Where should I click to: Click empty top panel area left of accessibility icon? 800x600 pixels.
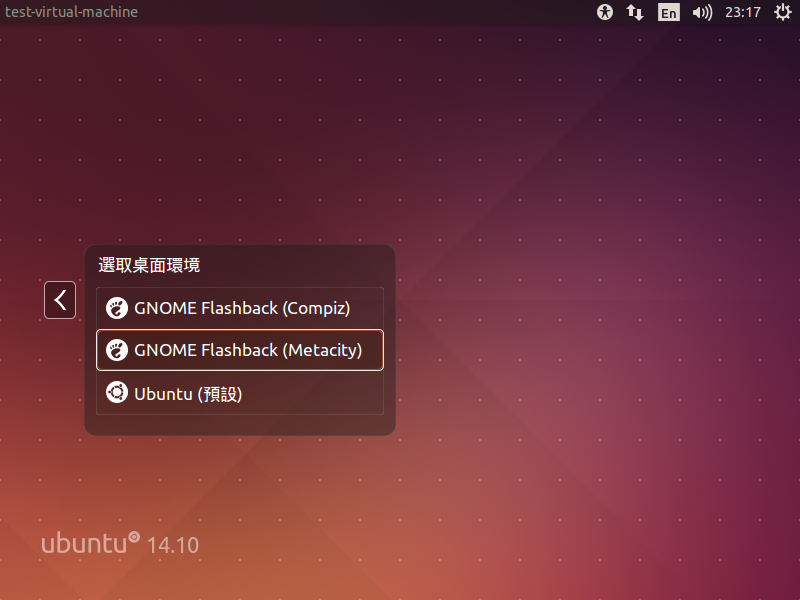pos(400,12)
